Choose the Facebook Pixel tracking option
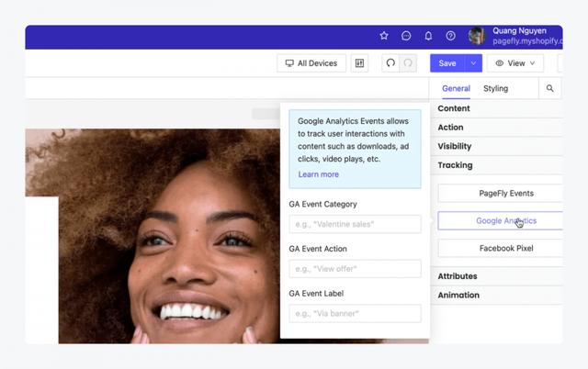 500,249
